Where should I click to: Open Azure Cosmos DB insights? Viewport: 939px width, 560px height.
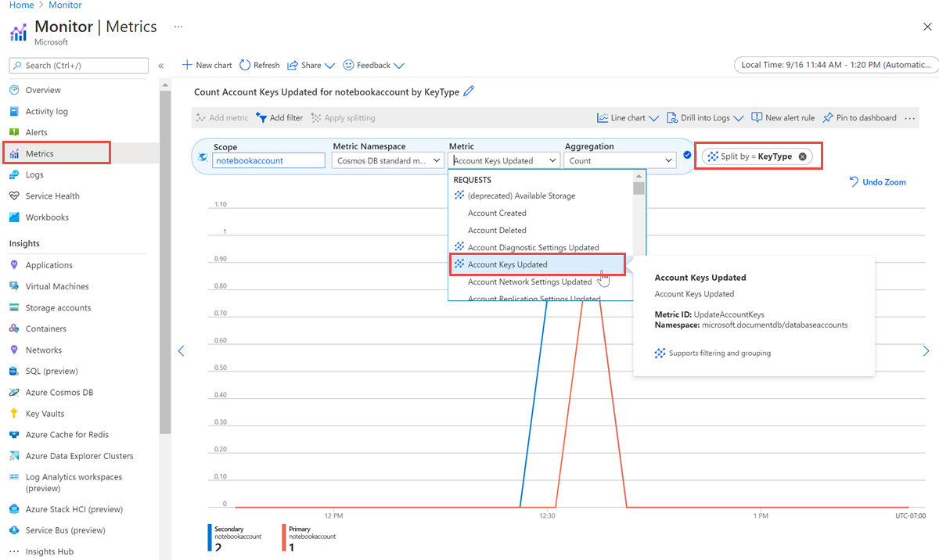59,392
